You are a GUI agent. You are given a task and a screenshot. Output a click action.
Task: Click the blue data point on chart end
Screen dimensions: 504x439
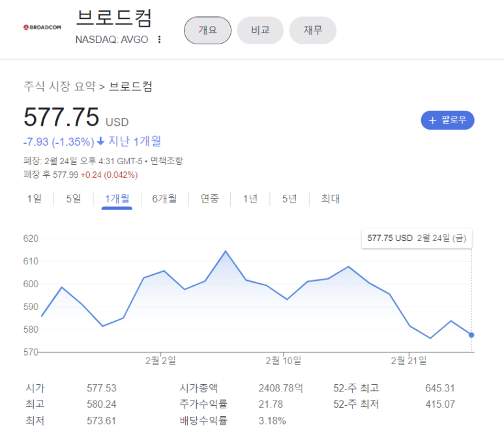click(471, 335)
